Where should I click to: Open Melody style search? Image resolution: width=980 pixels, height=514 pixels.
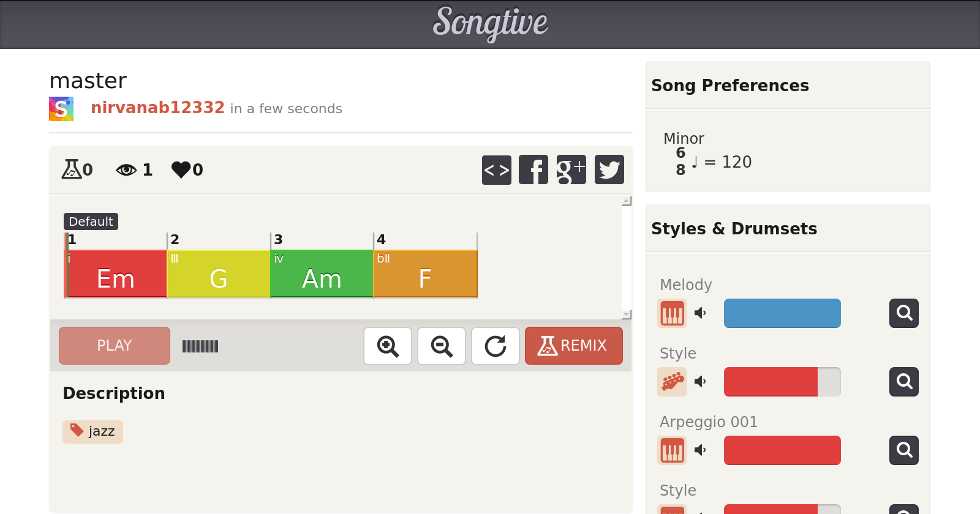pyautogui.click(x=904, y=313)
